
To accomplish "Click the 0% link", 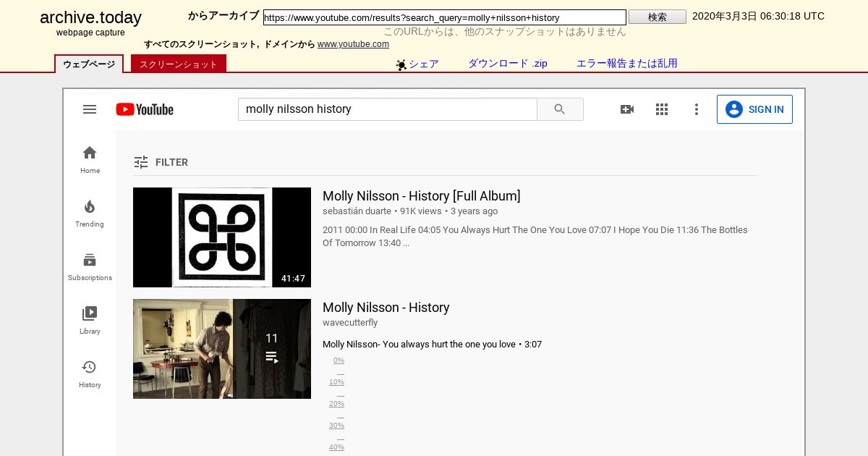I will click(x=339, y=360).
